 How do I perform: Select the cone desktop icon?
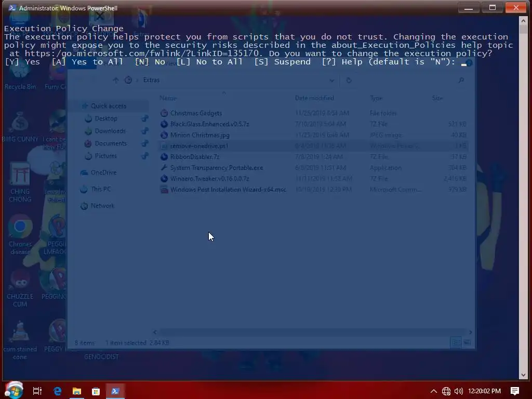(x=20, y=340)
